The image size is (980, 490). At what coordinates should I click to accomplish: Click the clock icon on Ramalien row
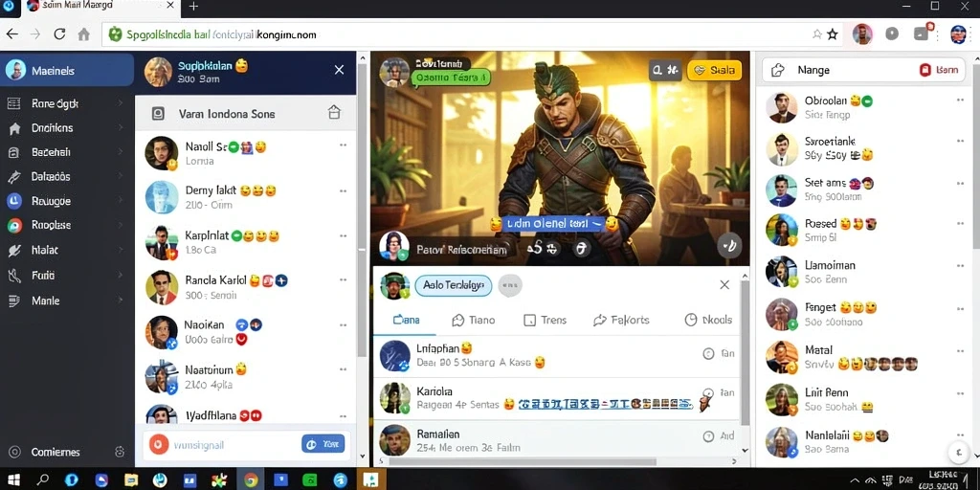coord(708,436)
